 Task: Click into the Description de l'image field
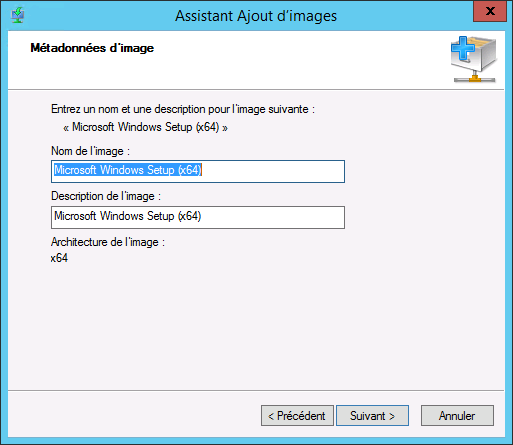point(198,217)
